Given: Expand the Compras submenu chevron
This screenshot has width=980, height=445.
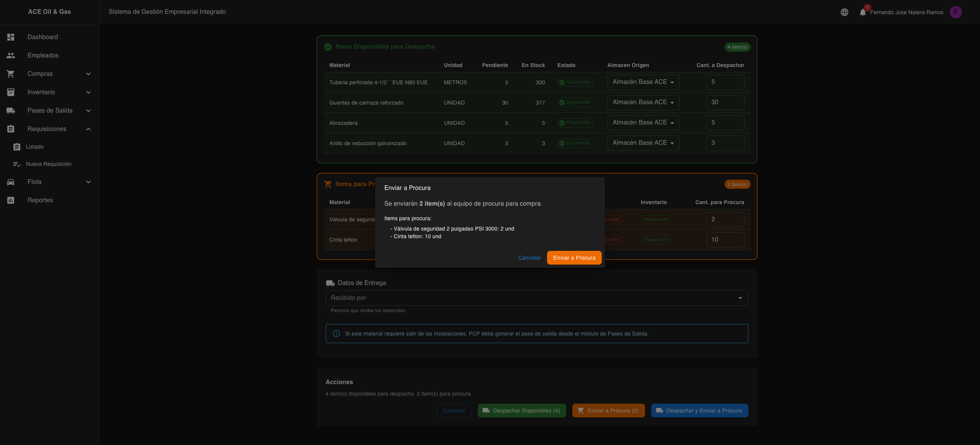Looking at the screenshot, I should click(88, 74).
